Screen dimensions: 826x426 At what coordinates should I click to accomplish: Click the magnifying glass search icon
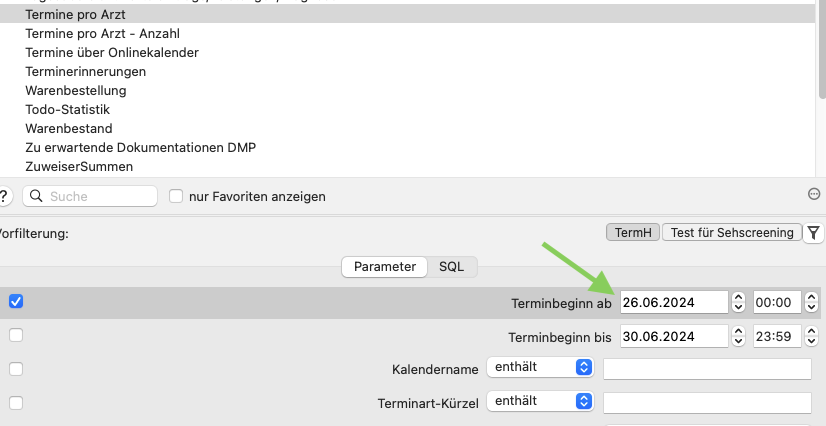(36, 196)
